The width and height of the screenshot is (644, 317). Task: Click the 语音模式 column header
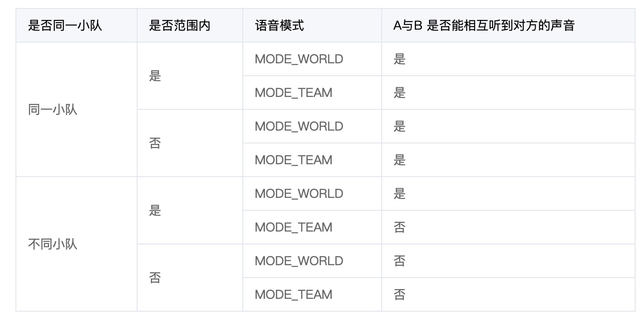[x=280, y=26]
